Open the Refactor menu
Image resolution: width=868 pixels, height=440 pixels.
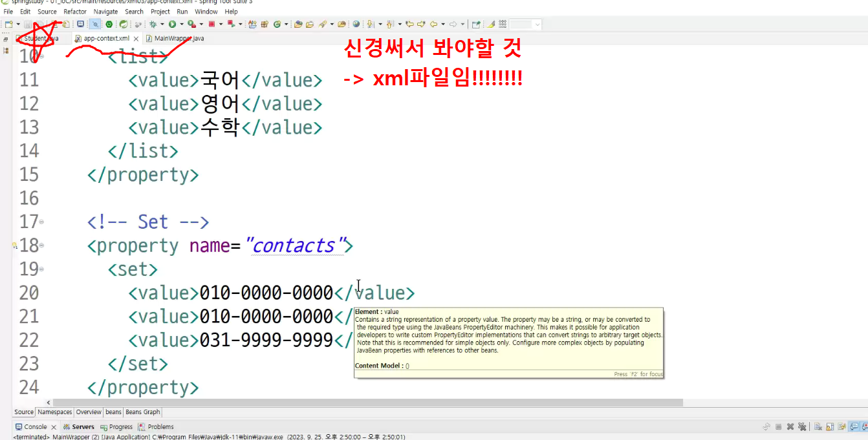click(x=75, y=12)
